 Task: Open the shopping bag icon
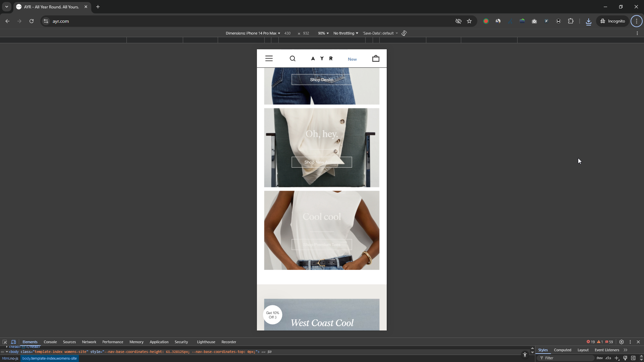376,59
